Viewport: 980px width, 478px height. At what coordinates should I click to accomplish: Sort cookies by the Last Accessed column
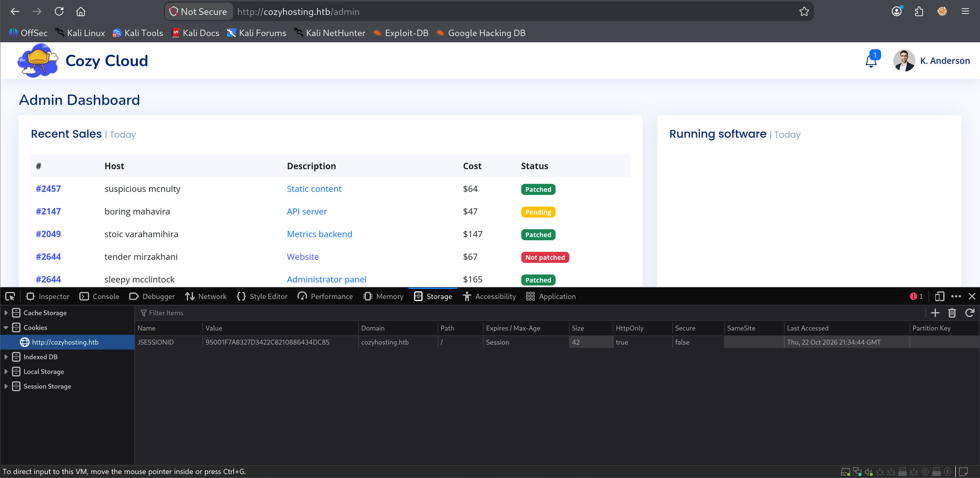846,328
